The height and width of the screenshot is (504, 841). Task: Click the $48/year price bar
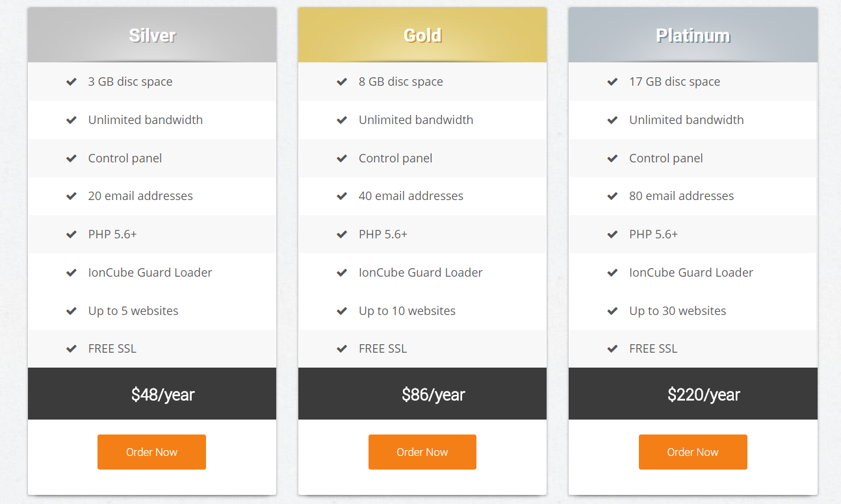[x=152, y=394]
